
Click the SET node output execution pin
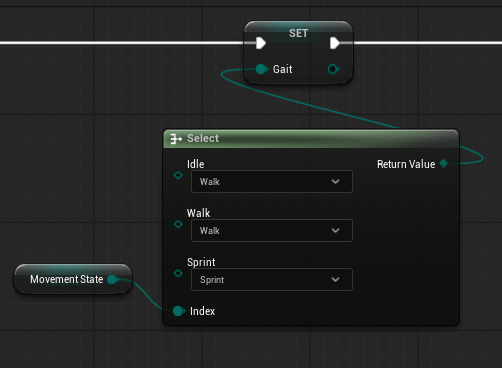334,43
